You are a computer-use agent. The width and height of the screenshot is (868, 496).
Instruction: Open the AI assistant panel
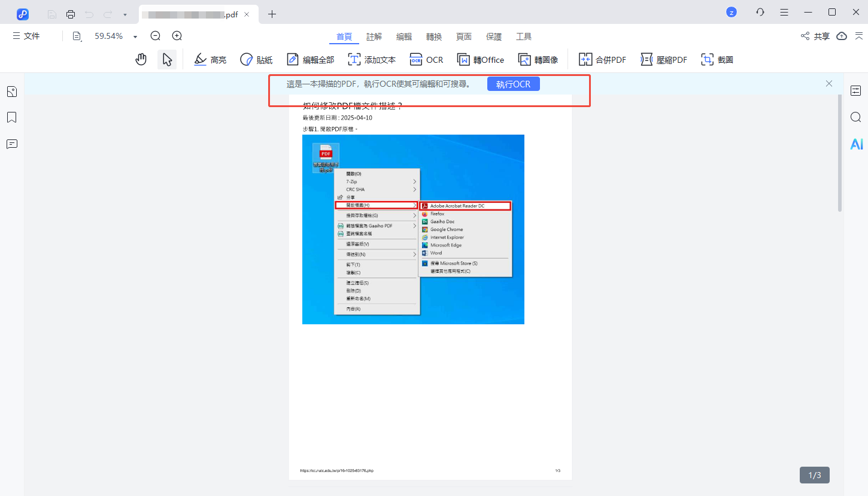coord(856,144)
